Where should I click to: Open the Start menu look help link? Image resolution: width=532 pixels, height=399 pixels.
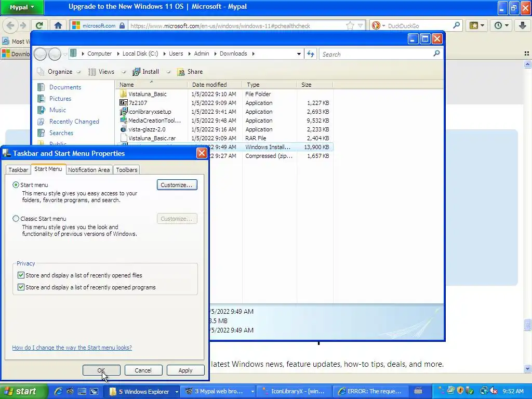click(x=72, y=348)
